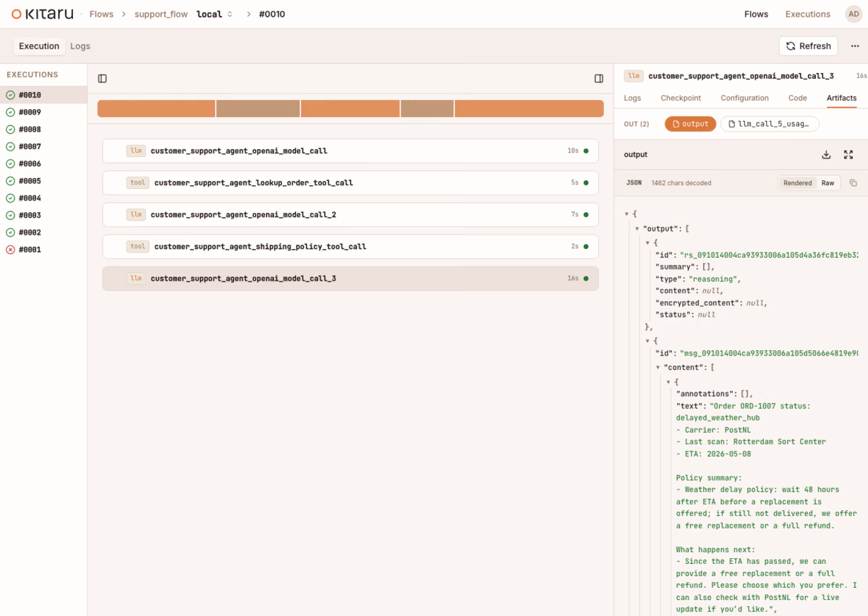This screenshot has height=616, width=868.
Task: Collapse the msg item object node
Action: (x=647, y=340)
